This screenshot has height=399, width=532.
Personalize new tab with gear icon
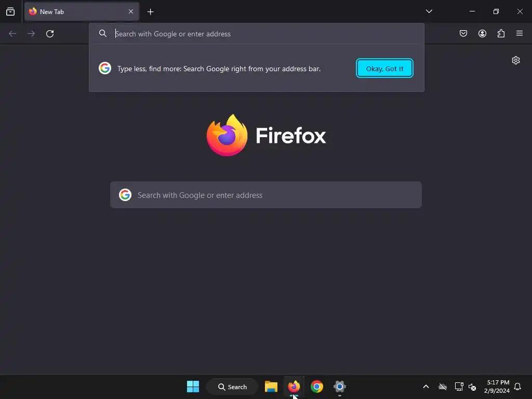(x=516, y=60)
